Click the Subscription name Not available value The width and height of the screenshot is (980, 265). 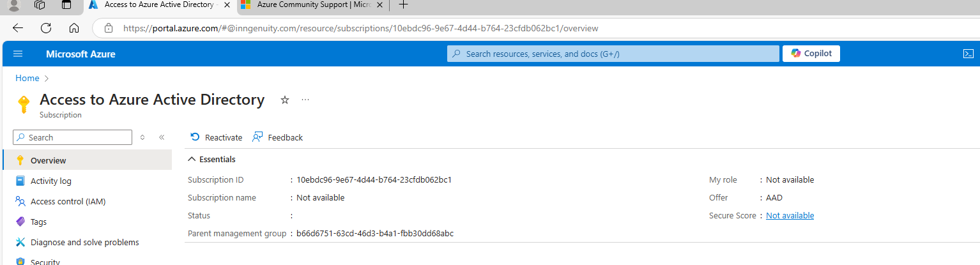point(320,197)
